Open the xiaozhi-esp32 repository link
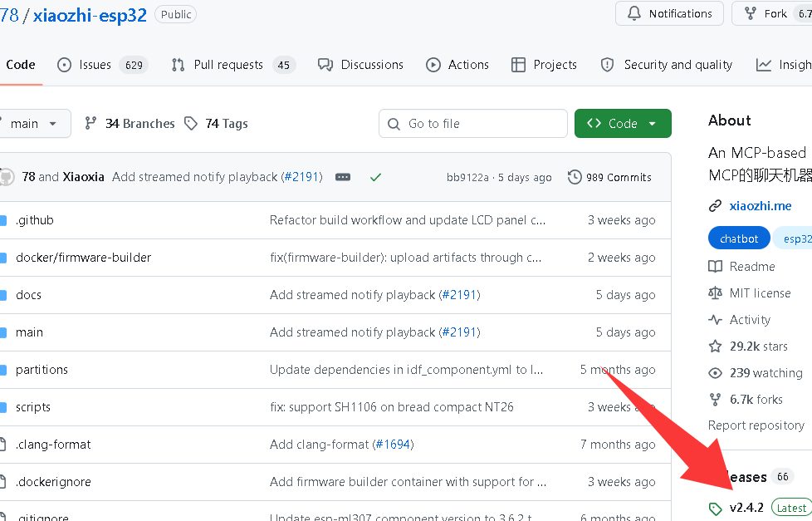This screenshot has width=812, height=521. tap(90, 15)
